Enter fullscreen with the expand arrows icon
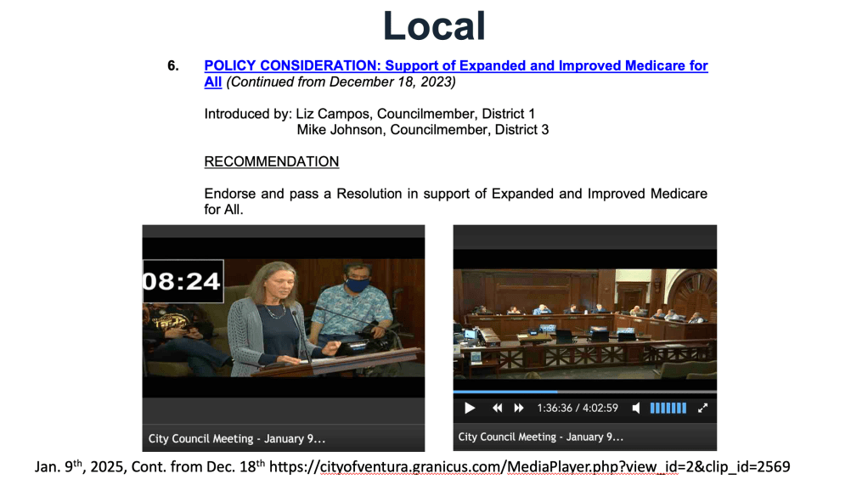This screenshot has height=485, width=868. (x=702, y=409)
